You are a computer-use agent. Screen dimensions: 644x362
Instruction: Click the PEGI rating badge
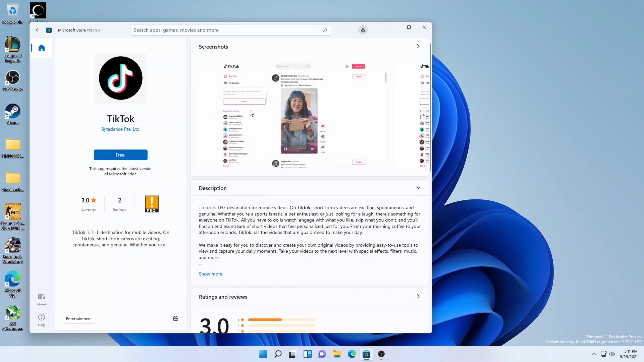tap(151, 204)
